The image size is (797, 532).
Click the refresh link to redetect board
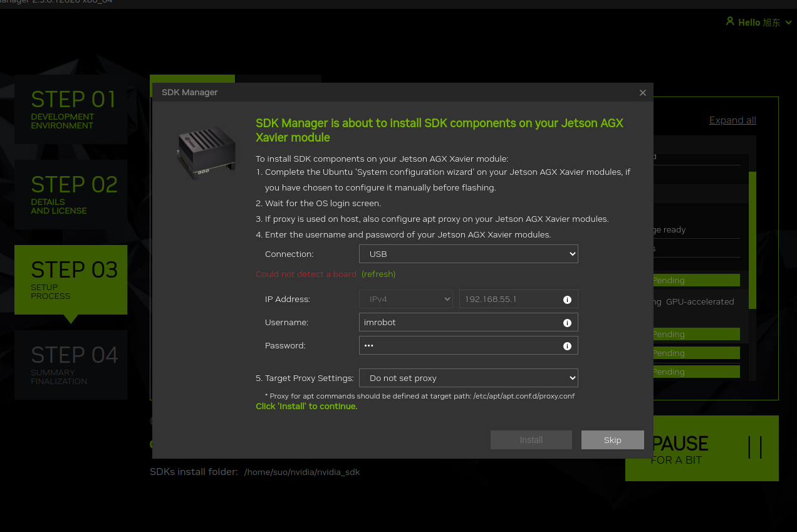point(378,274)
